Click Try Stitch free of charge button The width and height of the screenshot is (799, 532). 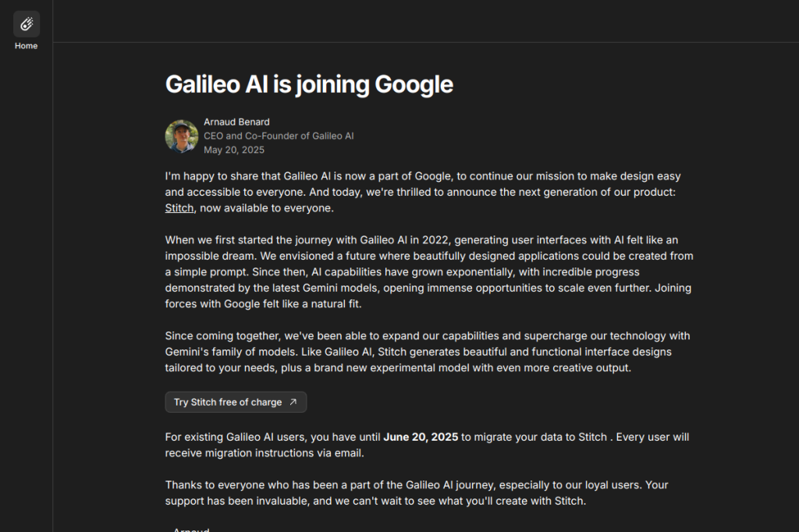pyautogui.click(x=236, y=402)
